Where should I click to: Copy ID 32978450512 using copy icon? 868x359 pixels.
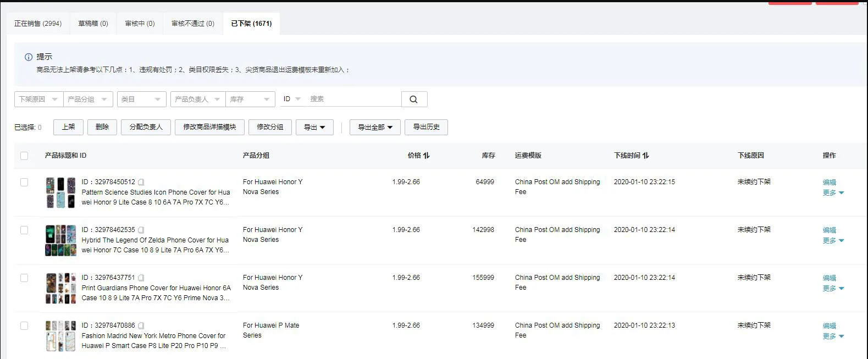[141, 182]
